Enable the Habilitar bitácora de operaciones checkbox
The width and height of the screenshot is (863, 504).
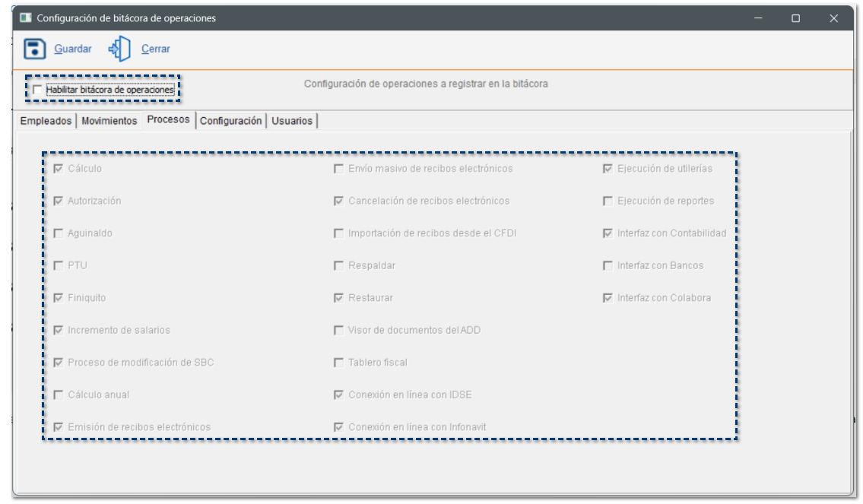tap(37, 90)
